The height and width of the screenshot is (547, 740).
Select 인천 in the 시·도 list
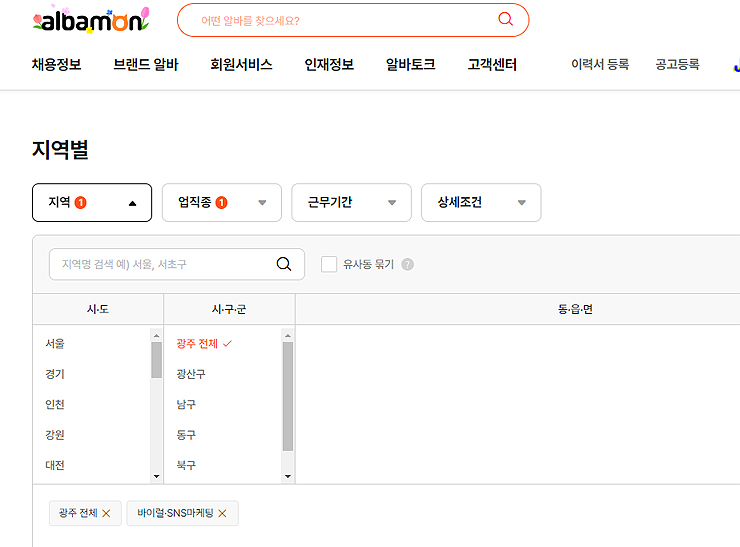tap(55, 404)
